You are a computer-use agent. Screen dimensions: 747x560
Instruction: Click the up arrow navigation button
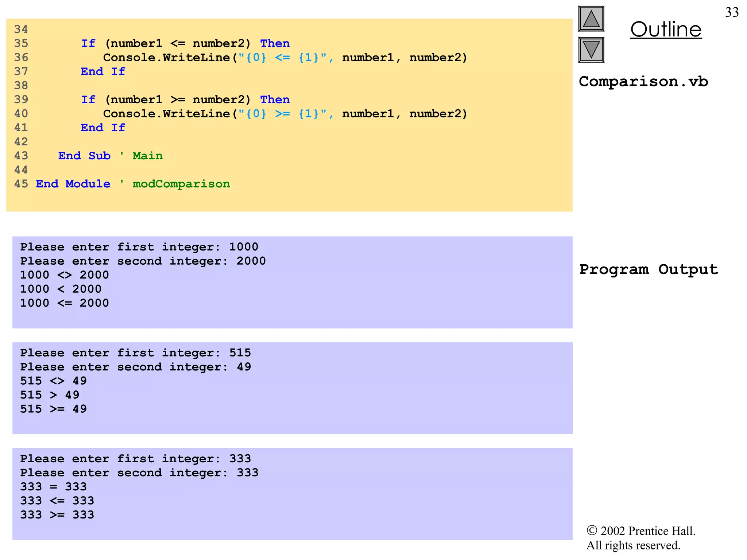591,19
